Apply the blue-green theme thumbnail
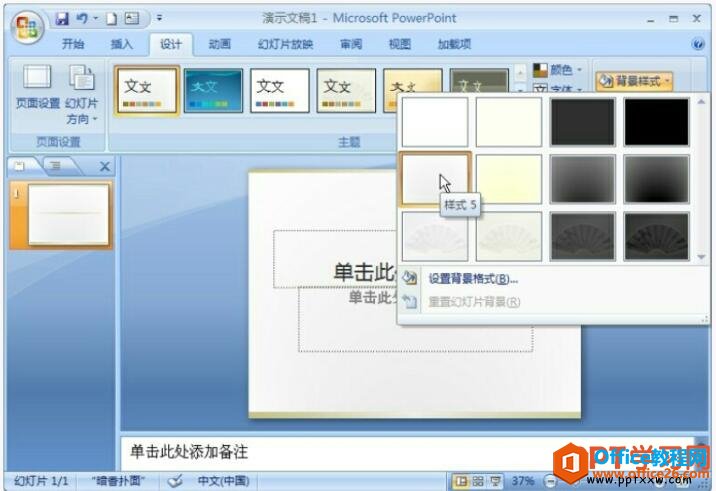Screen dimensions: 716x491 click(x=213, y=90)
